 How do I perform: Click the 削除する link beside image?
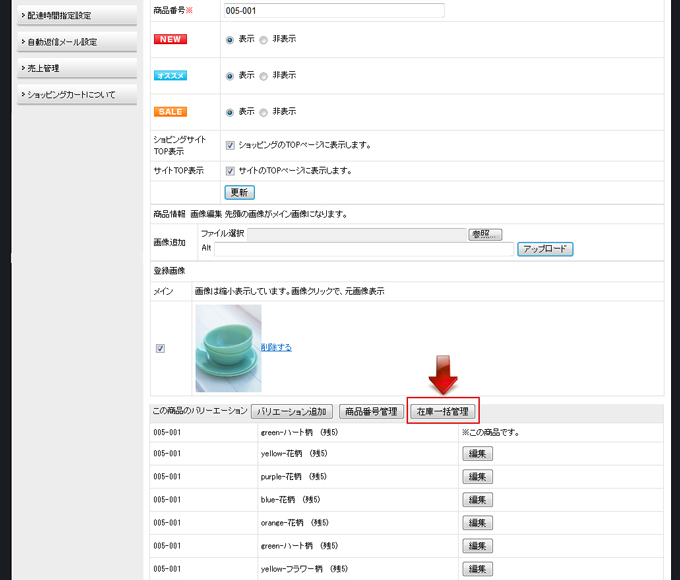[x=277, y=347]
